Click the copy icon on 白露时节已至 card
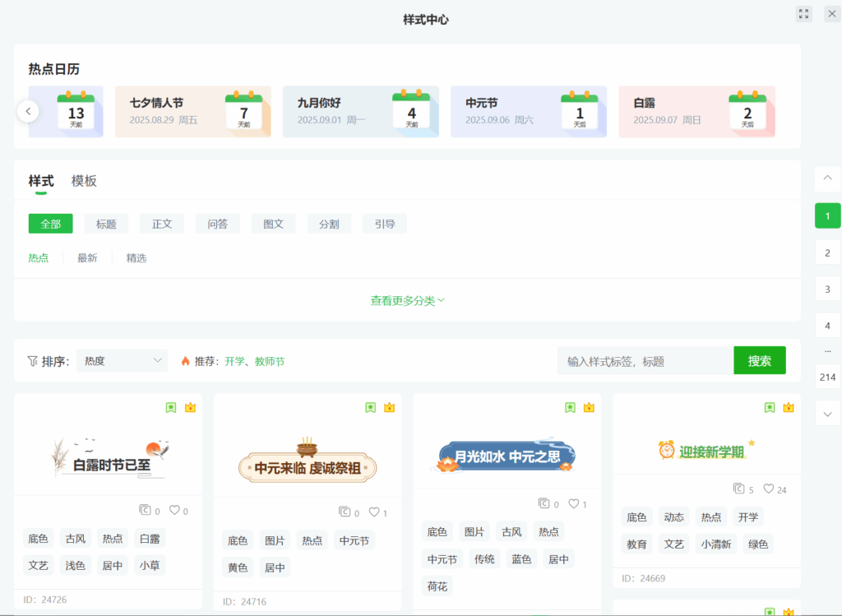The width and height of the screenshot is (842, 616). pyautogui.click(x=145, y=510)
